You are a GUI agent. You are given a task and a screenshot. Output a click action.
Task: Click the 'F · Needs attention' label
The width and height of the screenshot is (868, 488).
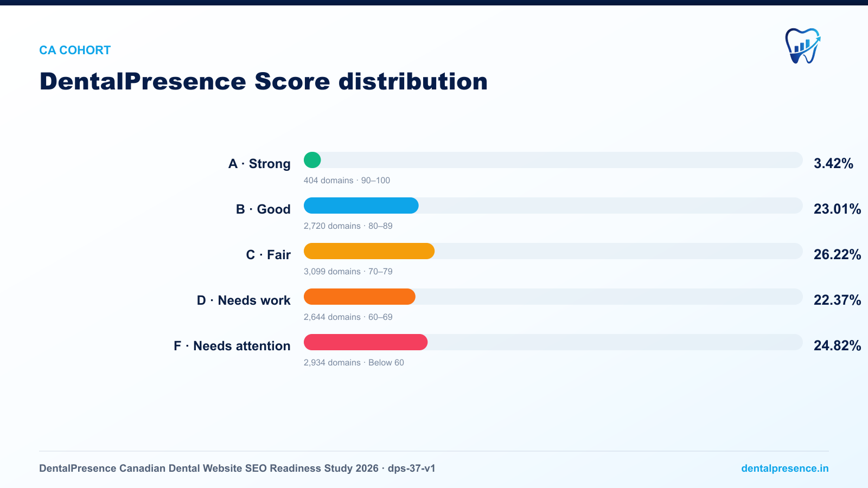coord(232,346)
